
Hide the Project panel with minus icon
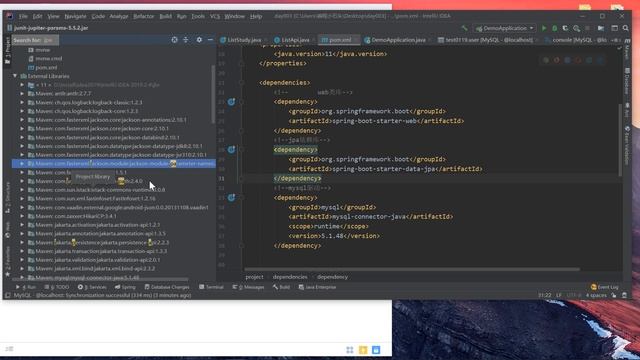[210, 40]
